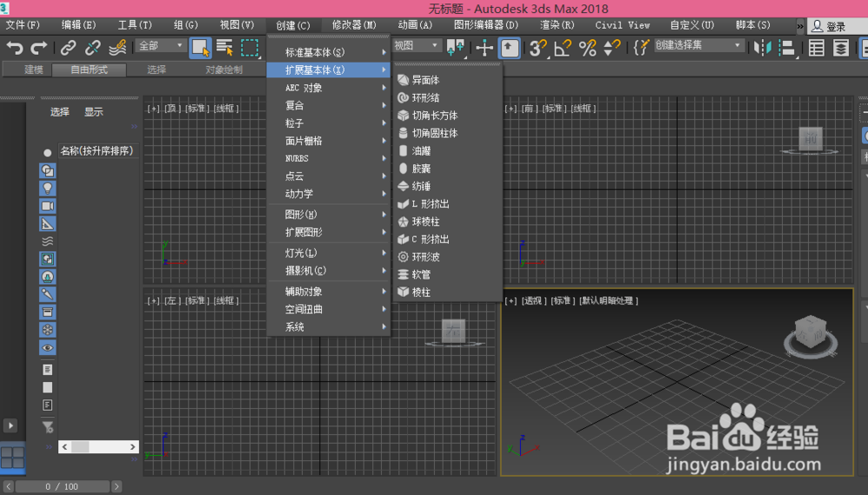This screenshot has width=868, height=495.
Task: Click the 显示 menu in Scene Explorer
Action: pos(94,112)
